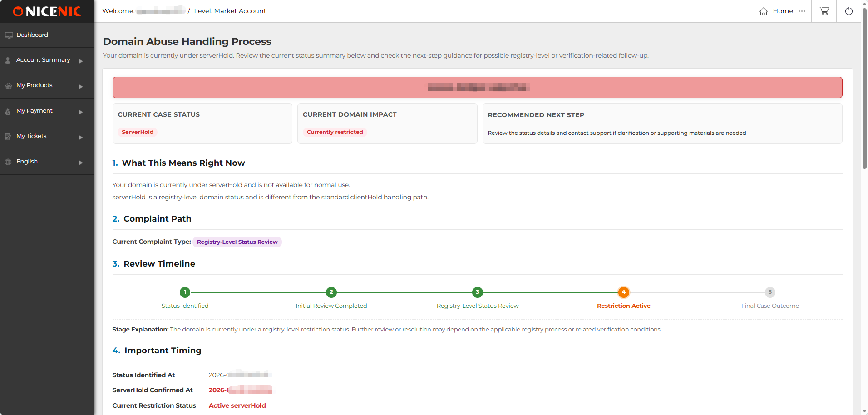Expand the Account Summary arrow
Screen dimensions: 868x415
point(81,61)
